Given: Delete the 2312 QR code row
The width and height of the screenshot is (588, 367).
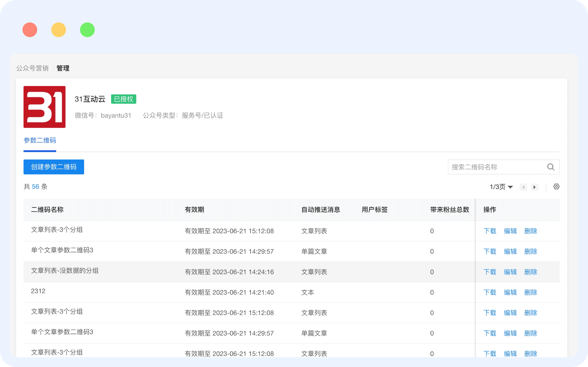Looking at the screenshot, I should pyautogui.click(x=530, y=292).
